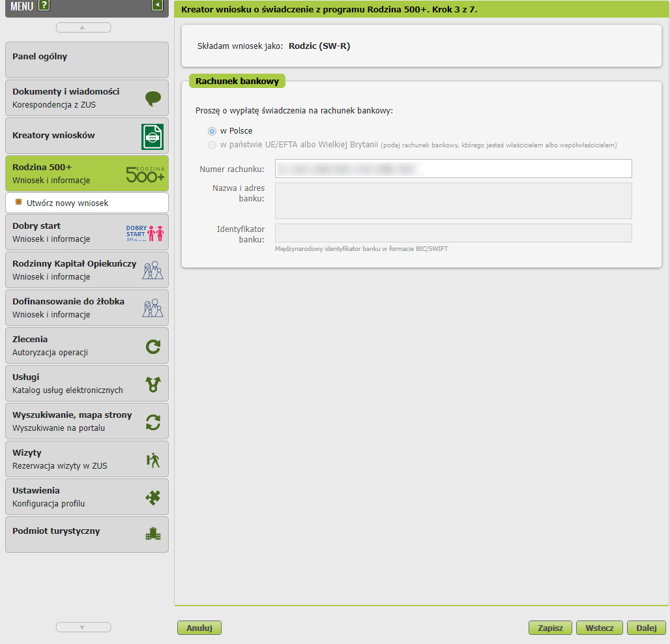The height and width of the screenshot is (644, 670).
Task: Click the Wizyty walking person icon
Action: point(153,460)
